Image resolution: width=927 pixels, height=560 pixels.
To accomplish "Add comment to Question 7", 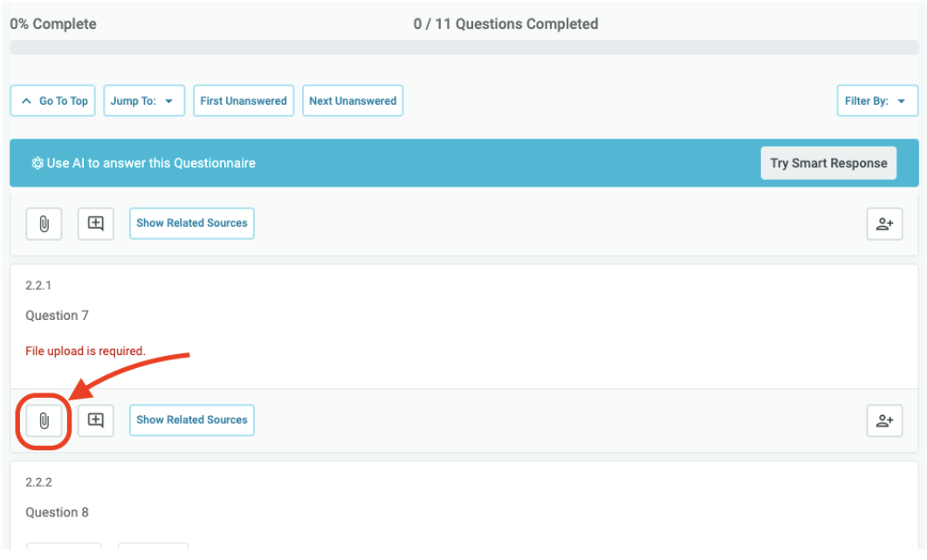I will tap(96, 420).
